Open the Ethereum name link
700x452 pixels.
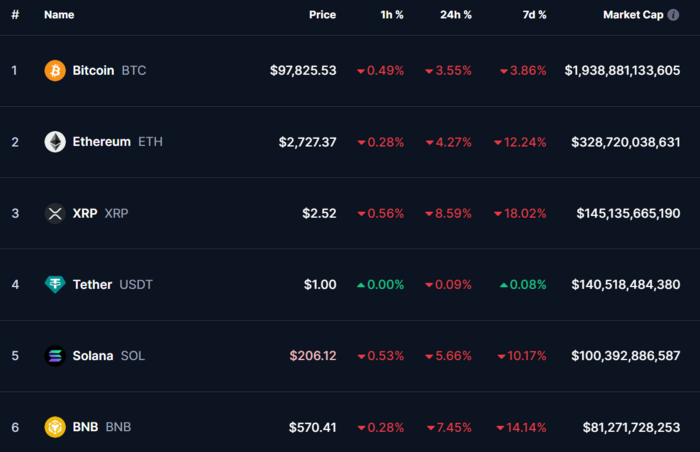tap(101, 142)
